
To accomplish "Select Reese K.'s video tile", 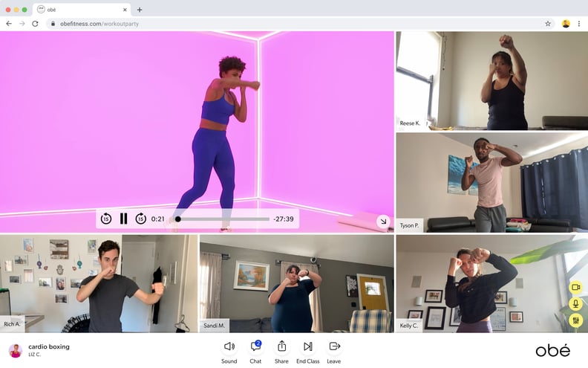I will coord(492,81).
